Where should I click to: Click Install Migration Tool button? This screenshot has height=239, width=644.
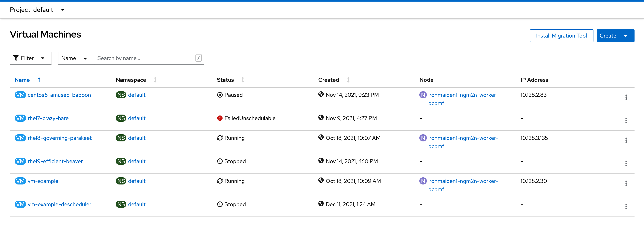pyautogui.click(x=561, y=36)
